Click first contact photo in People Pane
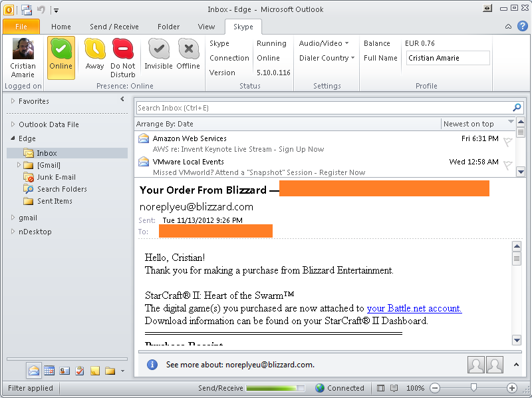 point(475,365)
